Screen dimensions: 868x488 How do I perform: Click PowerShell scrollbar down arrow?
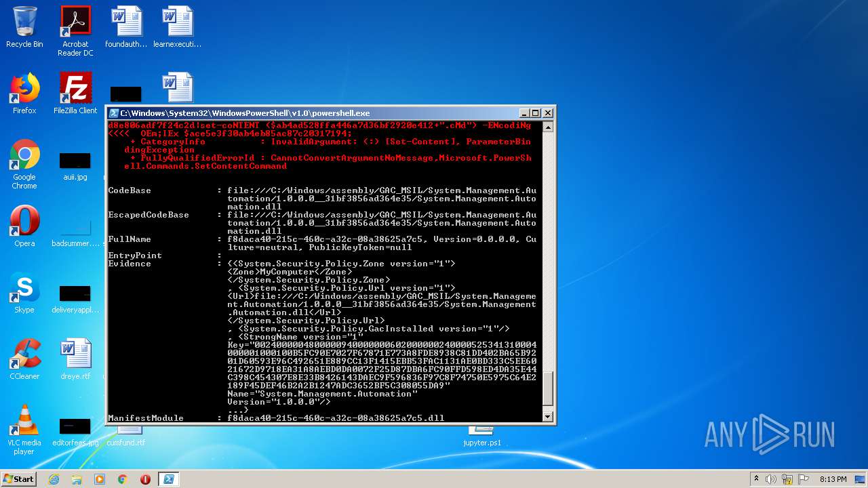[548, 417]
